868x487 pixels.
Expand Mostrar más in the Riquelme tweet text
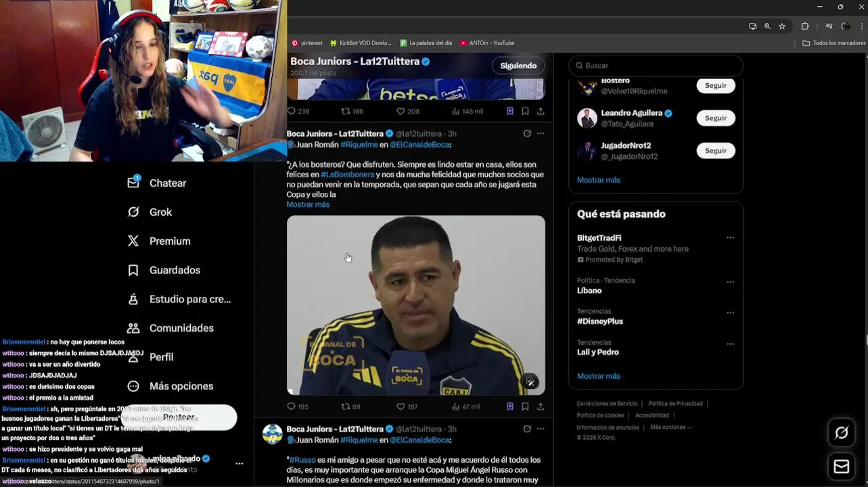pos(308,204)
